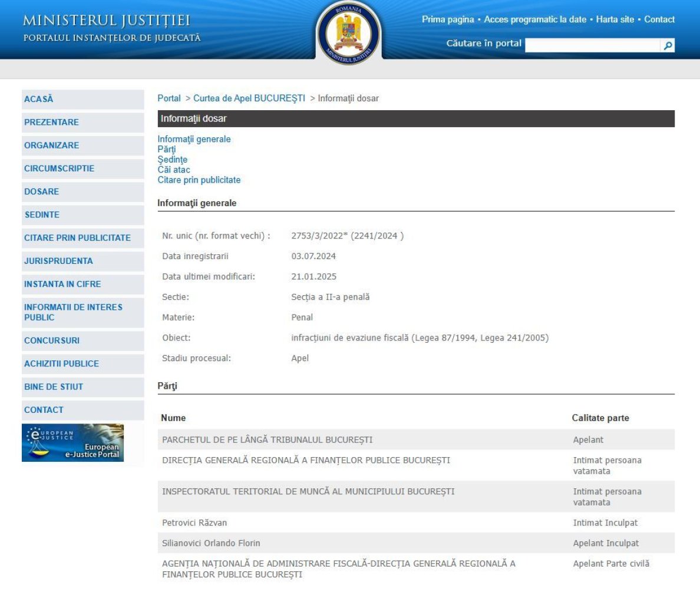Click the search magnifier icon

point(668,45)
